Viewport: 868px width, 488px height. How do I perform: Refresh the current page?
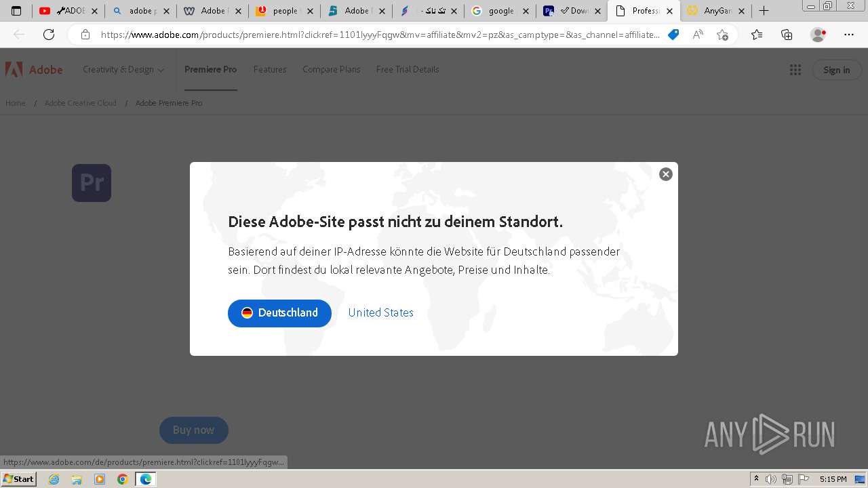tap(49, 35)
